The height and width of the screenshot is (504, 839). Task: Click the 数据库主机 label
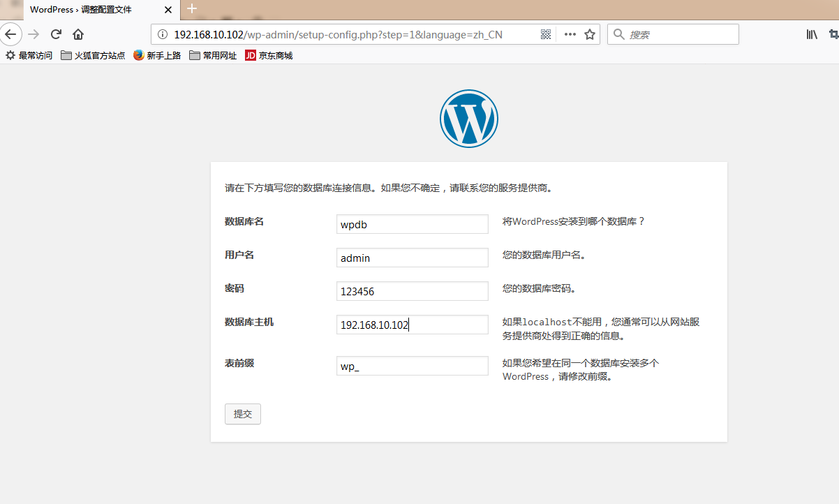[249, 322]
